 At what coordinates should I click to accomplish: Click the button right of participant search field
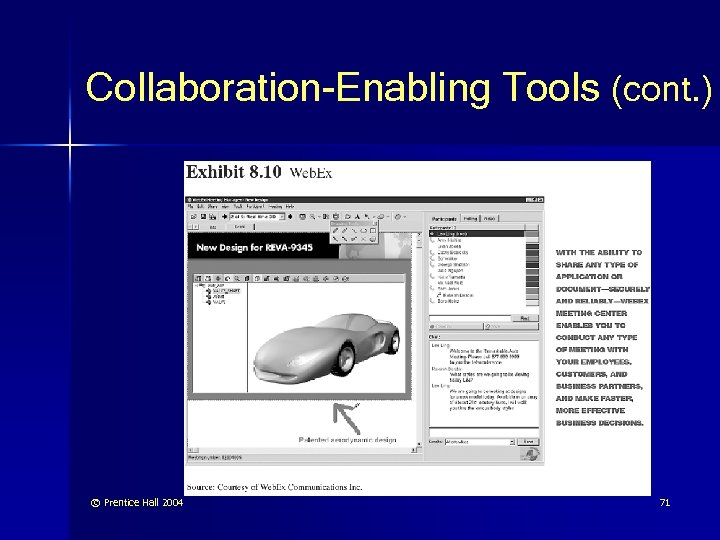(525, 318)
